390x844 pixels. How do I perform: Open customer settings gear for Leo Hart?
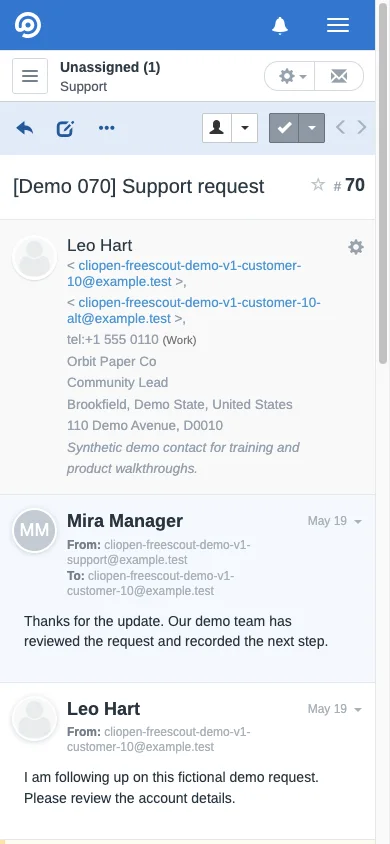point(356,247)
